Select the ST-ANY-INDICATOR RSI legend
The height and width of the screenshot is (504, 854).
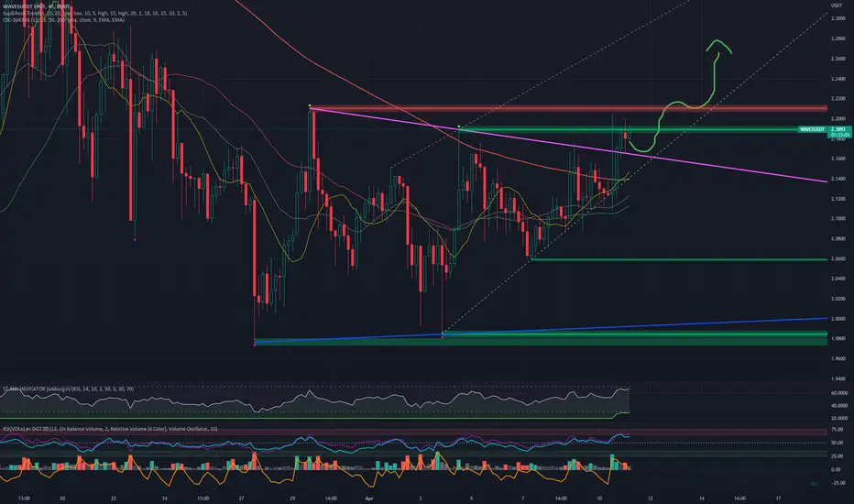(x=68, y=389)
